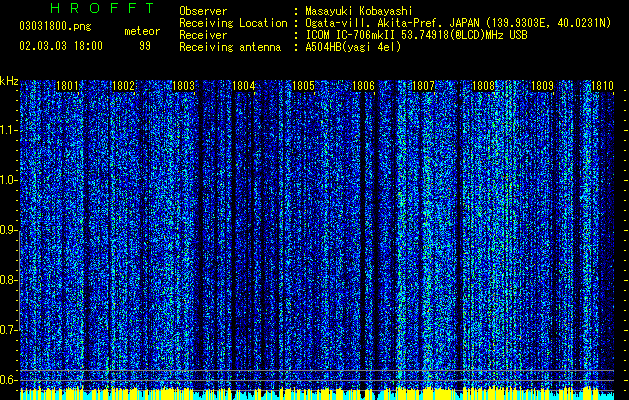Click the 1807 time marker

(424, 86)
